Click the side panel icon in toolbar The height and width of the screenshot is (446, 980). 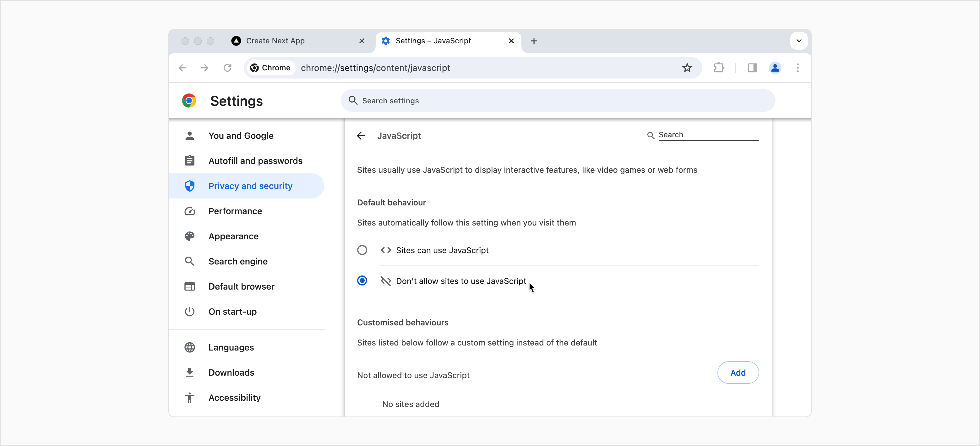click(x=752, y=68)
